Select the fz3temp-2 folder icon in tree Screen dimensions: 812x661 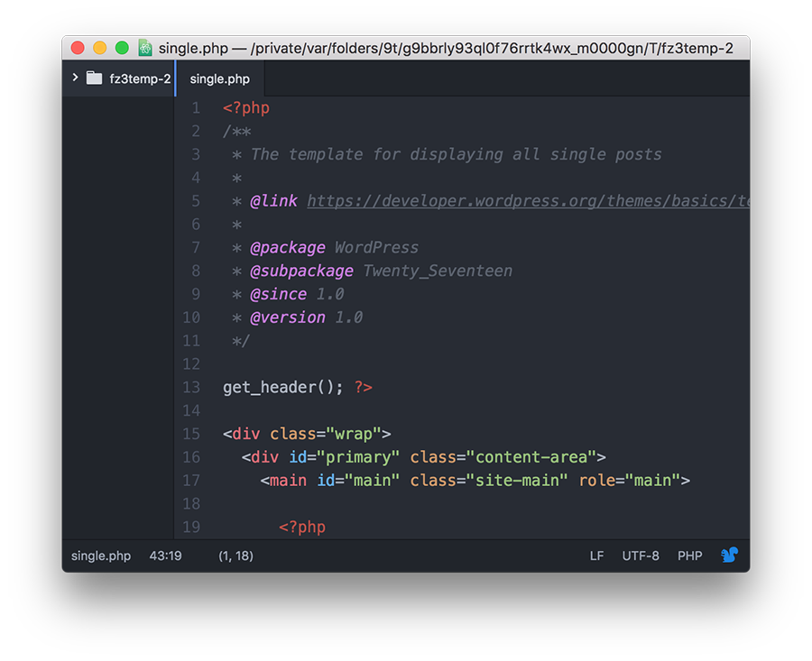(x=94, y=78)
